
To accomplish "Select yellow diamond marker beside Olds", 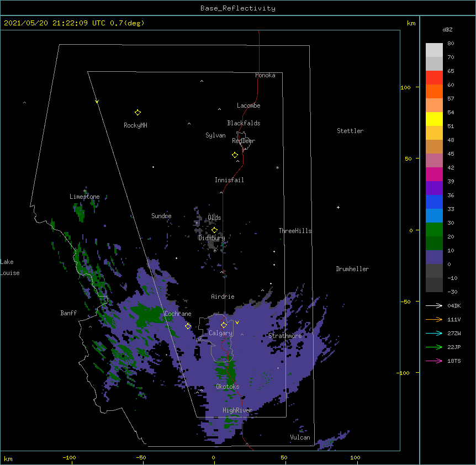I will [214, 230].
